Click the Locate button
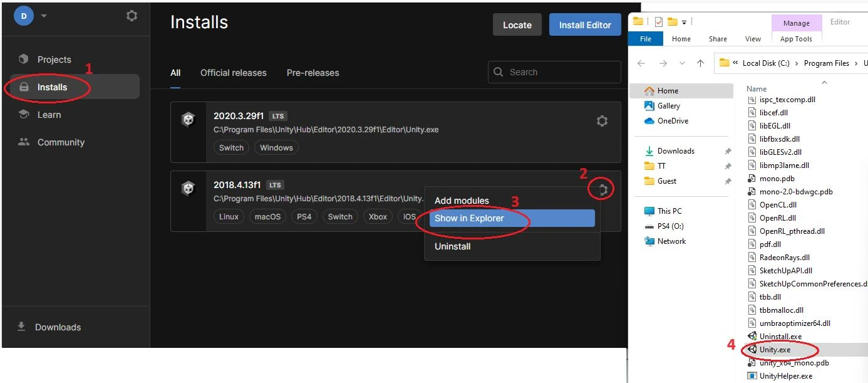 click(x=517, y=25)
